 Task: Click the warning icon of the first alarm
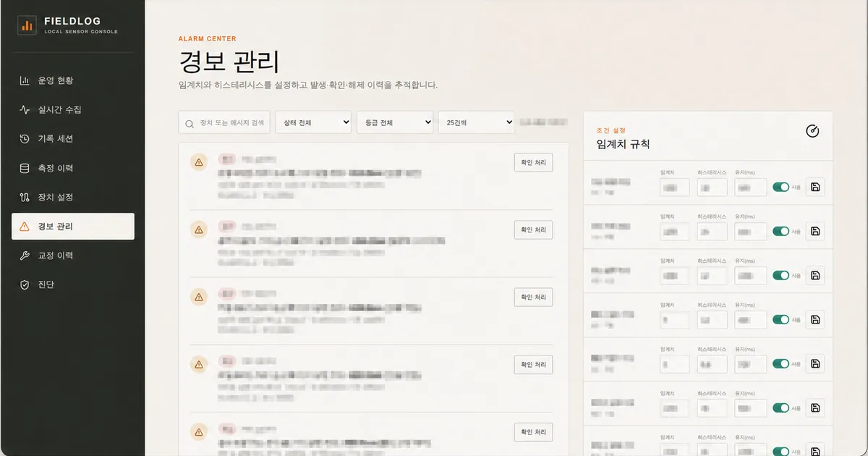coord(198,162)
